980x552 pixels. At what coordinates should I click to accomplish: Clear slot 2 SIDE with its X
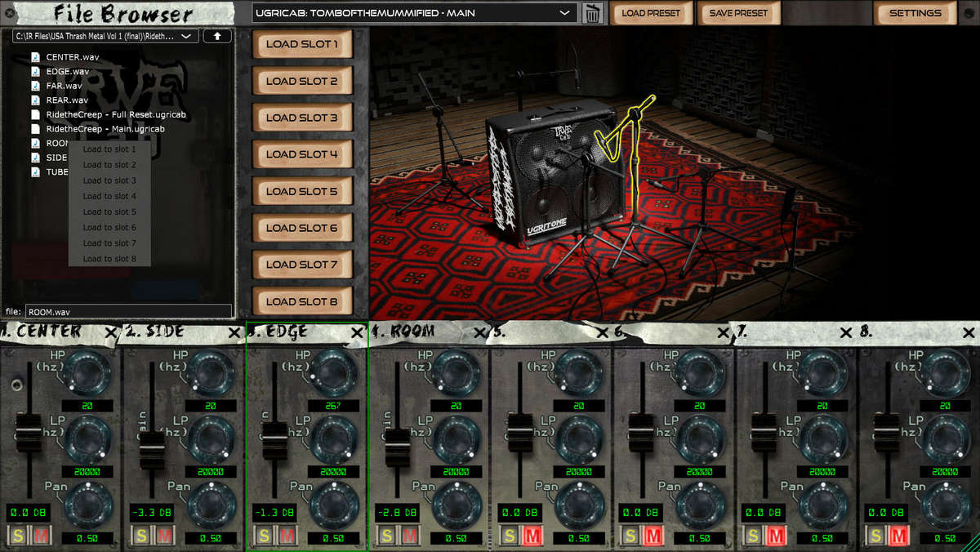click(x=234, y=332)
